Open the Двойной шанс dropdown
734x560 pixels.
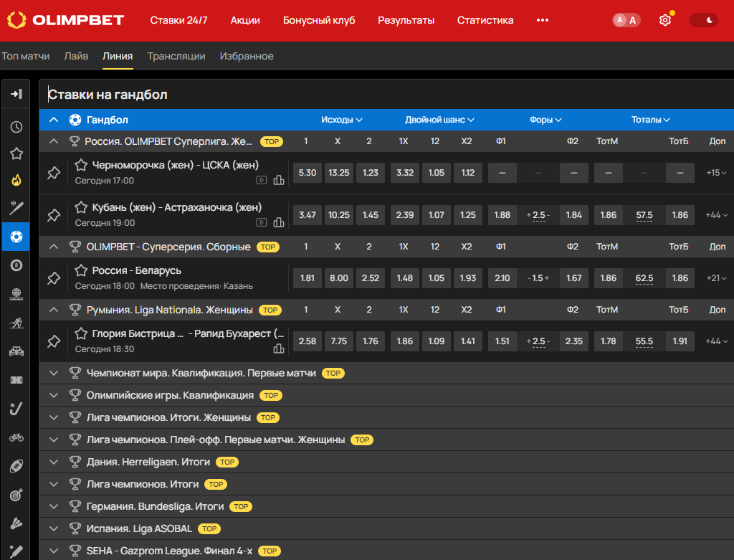tap(439, 120)
